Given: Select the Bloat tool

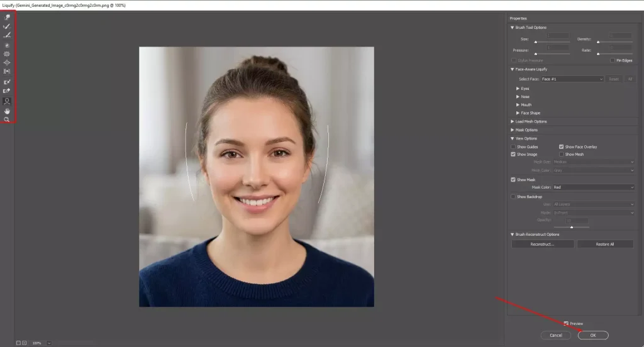Looking at the screenshot, I should click(x=7, y=63).
